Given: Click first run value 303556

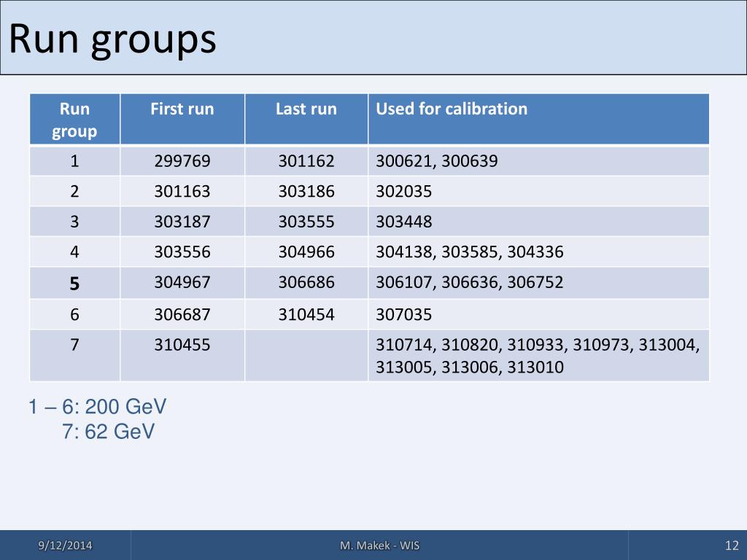Looking at the screenshot, I should (182, 252).
